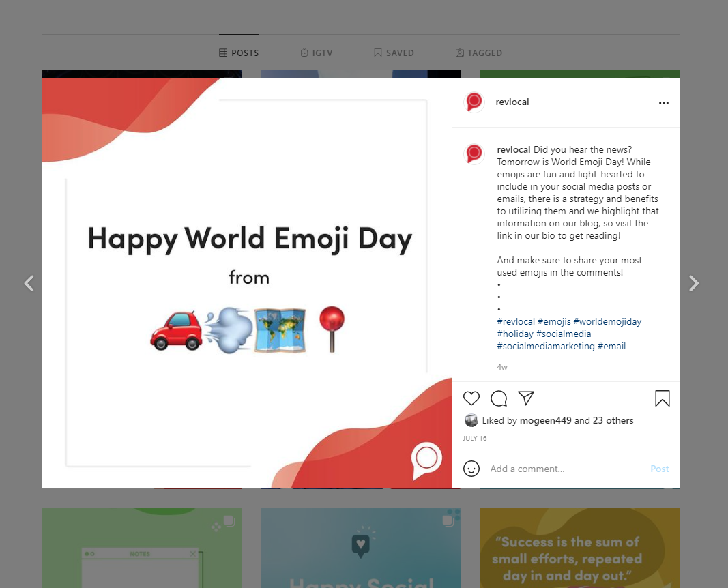Open the three-dot more options menu
The height and width of the screenshot is (588, 728).
pyautogui.click(x=664, y=102)
